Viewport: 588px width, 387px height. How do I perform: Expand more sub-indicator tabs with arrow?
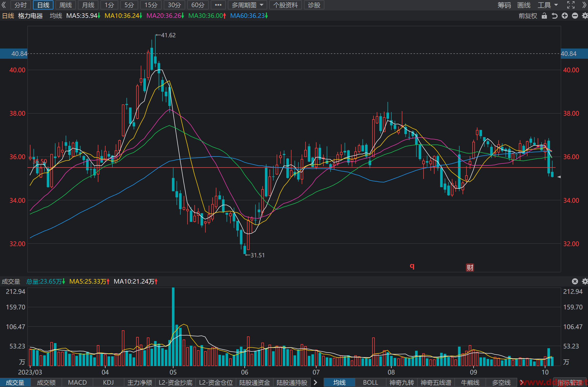pyautogui.click(x=315, y=382)
